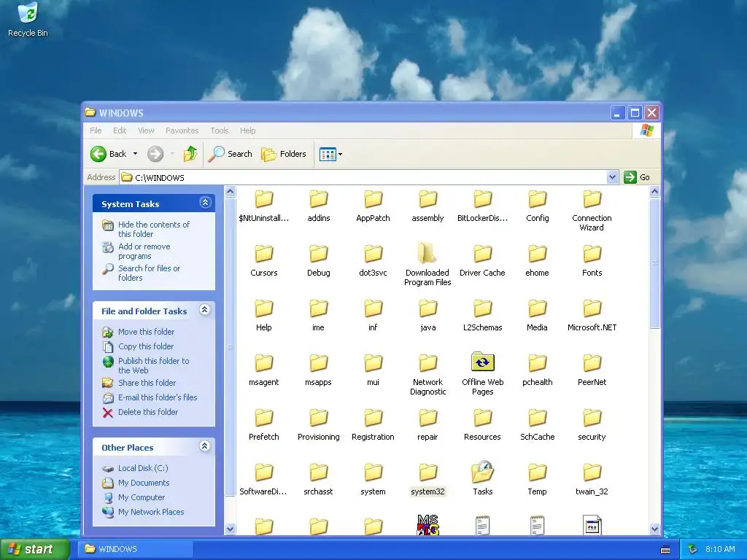Open the File menu
The width and height of the screenshot is (747, 560).
pyautogui.click(x=96, y=131)
